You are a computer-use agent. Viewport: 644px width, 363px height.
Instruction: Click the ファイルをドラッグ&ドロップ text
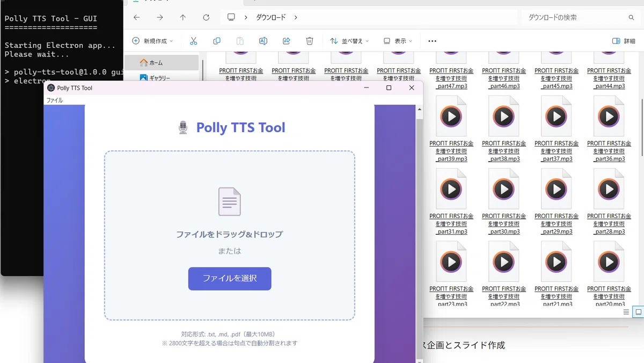coord(230,235)
